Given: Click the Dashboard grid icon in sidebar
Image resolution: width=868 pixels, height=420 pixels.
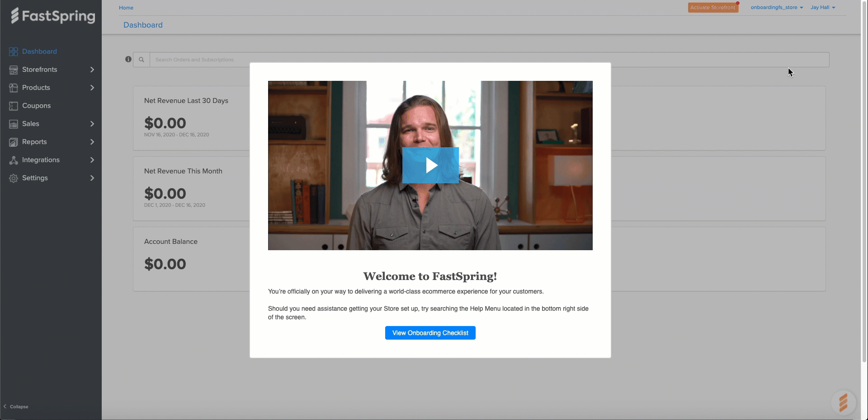Looking at the screenshot, I should click(14, 51).
